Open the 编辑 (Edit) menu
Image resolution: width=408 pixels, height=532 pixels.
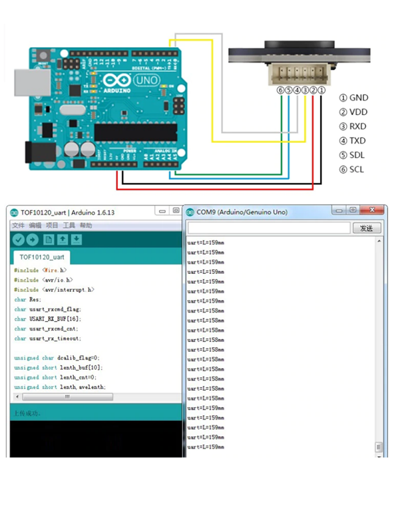point(35,225)
